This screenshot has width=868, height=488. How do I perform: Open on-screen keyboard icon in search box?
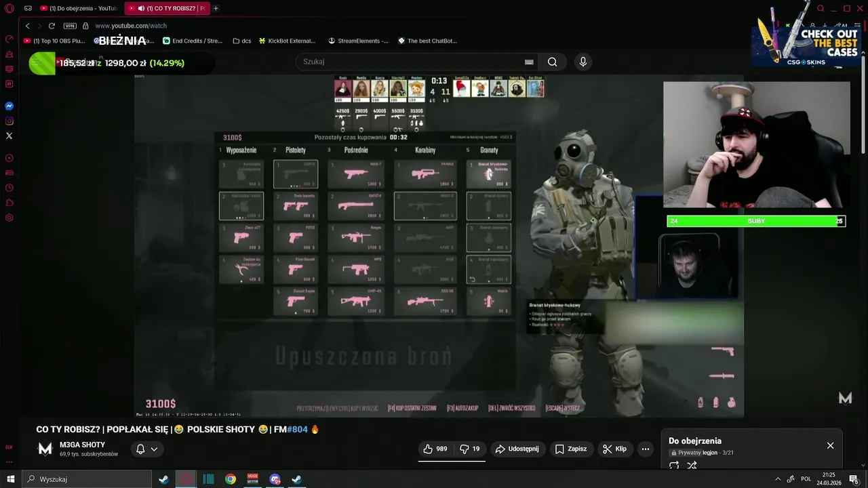[529, 62]
